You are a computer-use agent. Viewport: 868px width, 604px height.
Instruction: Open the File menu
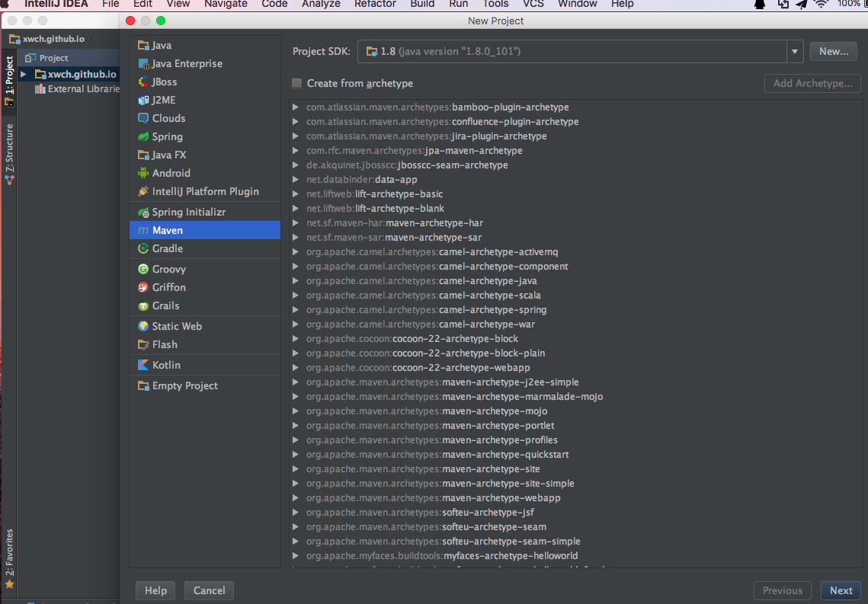111,4
